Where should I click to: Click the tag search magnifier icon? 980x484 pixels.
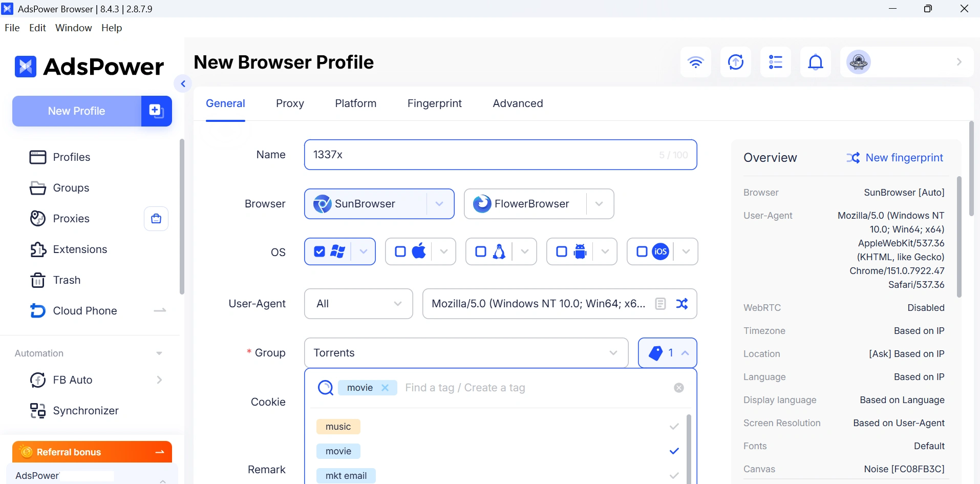(x=326, y=388)
